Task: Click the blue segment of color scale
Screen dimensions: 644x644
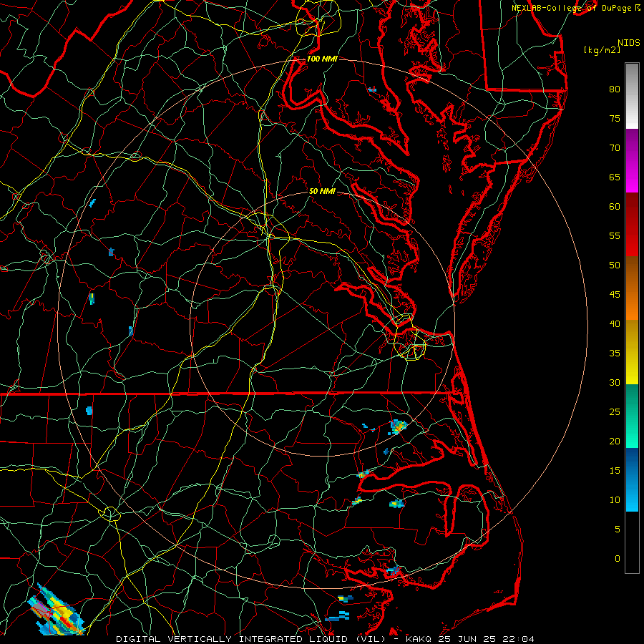Action: 632,479
